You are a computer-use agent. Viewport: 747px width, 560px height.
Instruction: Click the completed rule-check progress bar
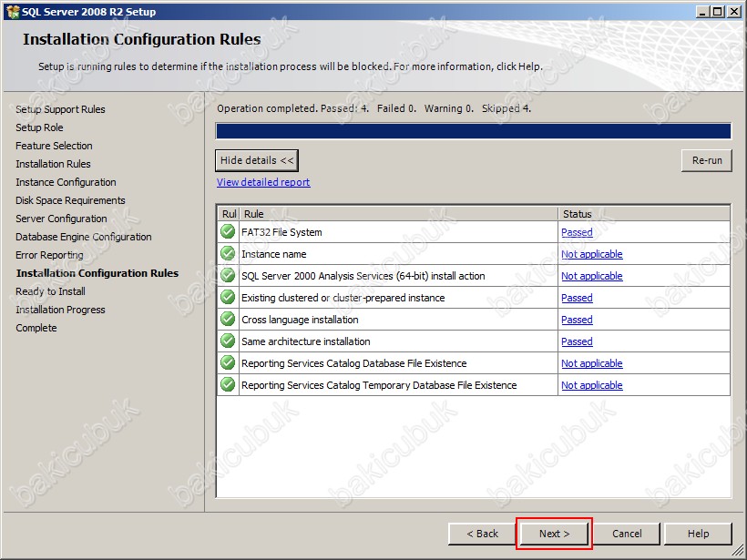pos(473,131)
